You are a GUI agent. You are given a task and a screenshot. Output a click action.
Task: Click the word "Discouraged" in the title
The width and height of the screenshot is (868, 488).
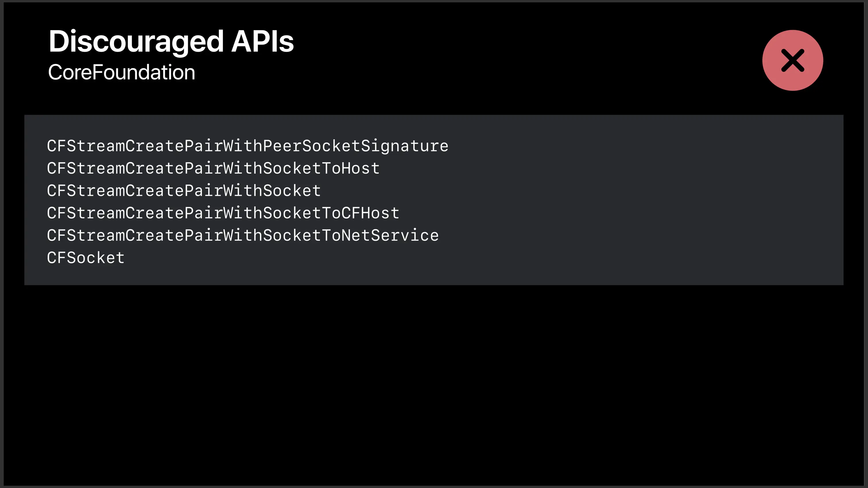136,41
